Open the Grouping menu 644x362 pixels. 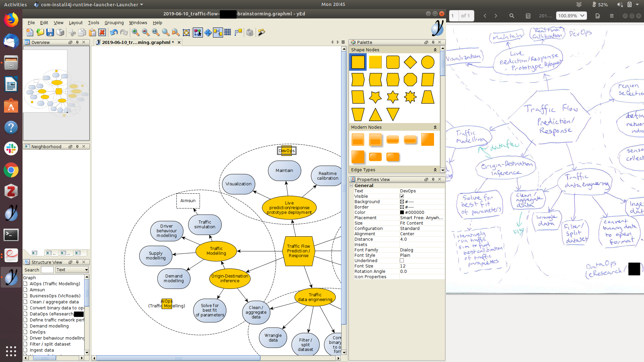tap(114, 23)
